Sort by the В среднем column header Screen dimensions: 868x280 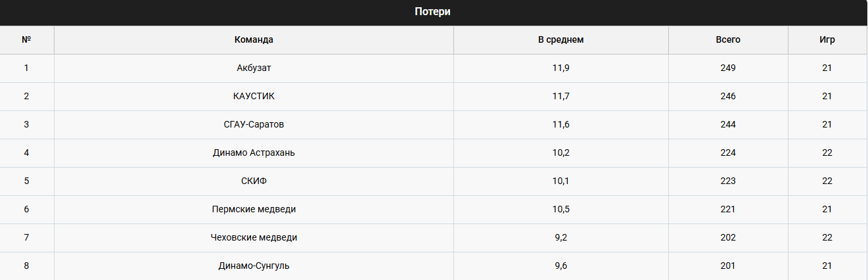(x=560, y=39)
